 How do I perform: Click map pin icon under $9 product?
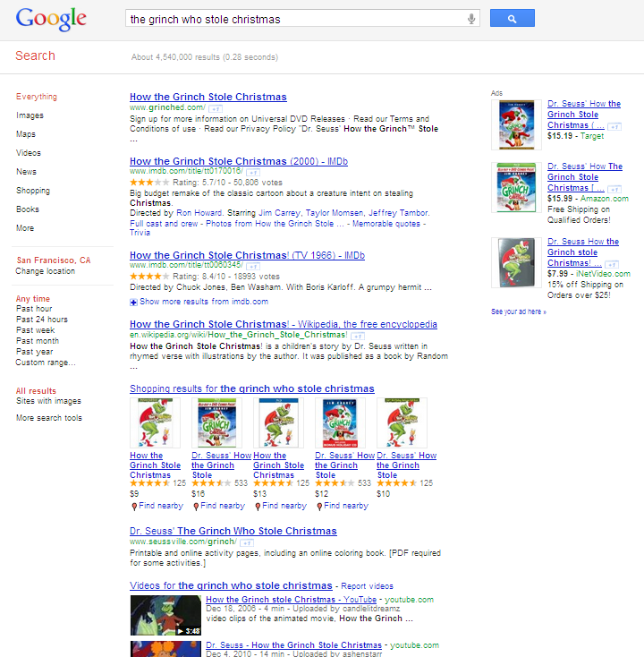pos(134,507)
